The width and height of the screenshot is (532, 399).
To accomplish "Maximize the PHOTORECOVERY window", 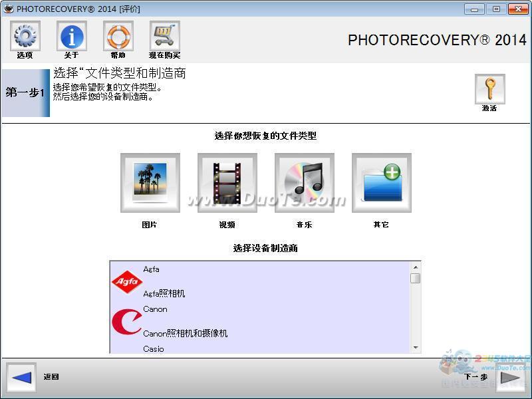I will click(496, 9).
